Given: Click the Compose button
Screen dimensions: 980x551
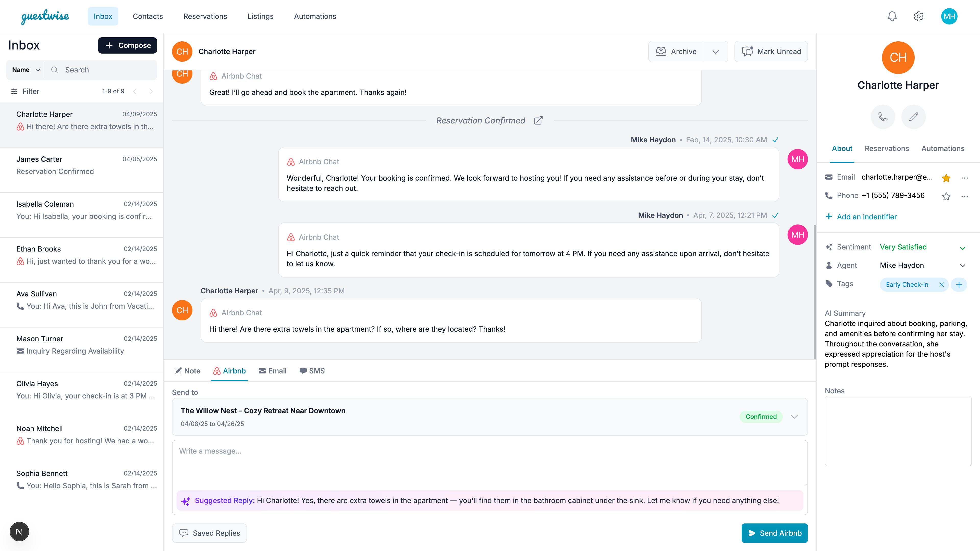Looking at the screenshot, I should tap(127, 46).
